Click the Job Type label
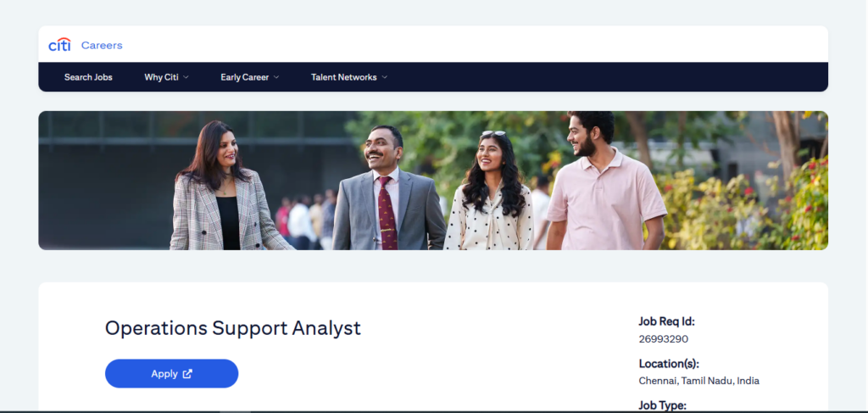The image size is (868, 413). 663,405
